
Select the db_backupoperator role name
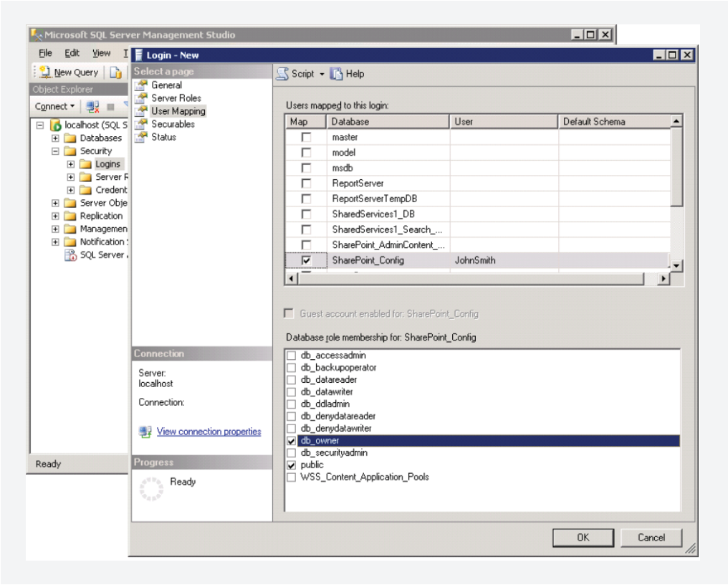tap(338, 368)
